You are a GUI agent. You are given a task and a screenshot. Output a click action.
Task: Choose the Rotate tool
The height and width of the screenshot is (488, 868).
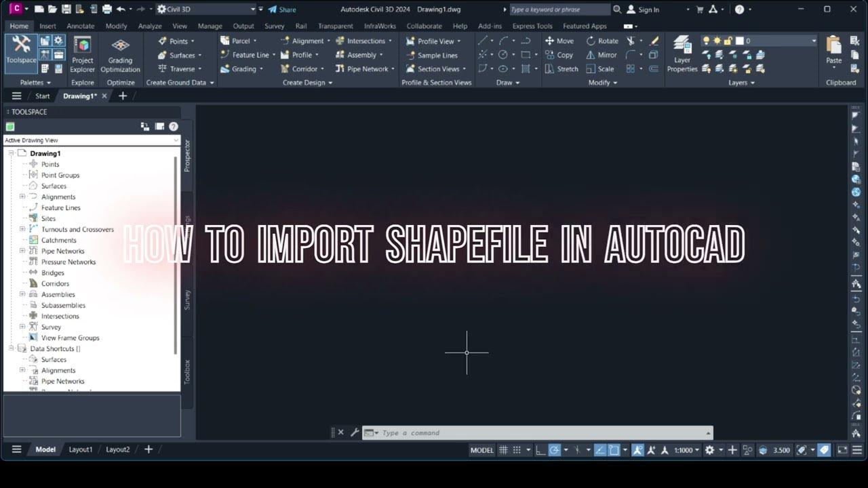coord(602,41)
